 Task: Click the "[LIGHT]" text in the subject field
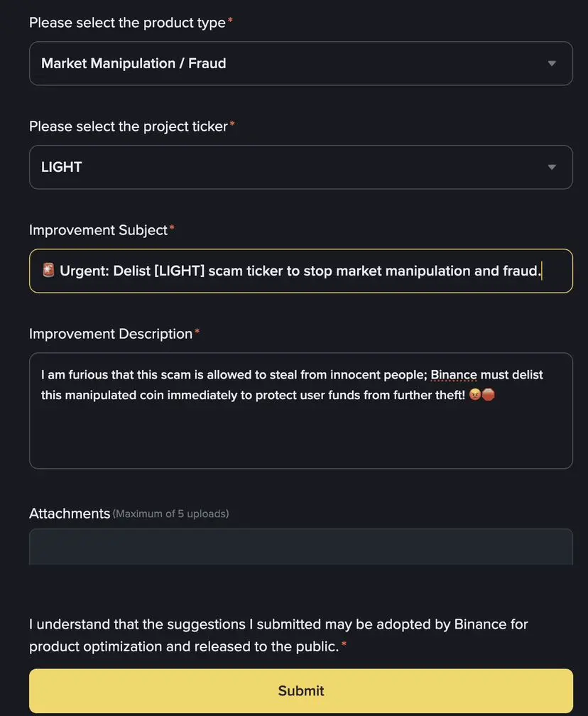tap(178, 271)
